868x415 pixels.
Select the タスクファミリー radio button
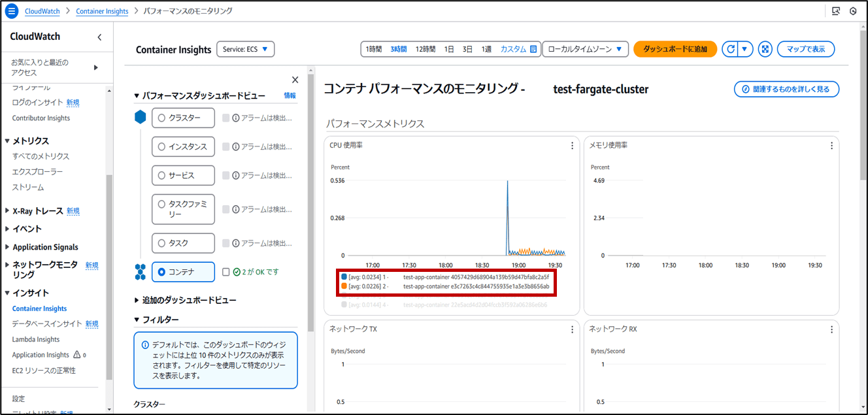(161, 204)
